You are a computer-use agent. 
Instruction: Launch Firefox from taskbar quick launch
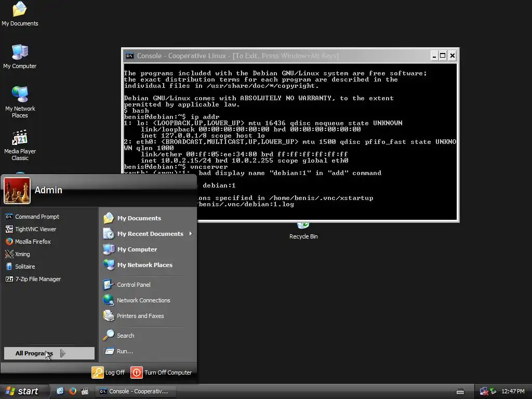pyautogui.click(x=73, y=391)
